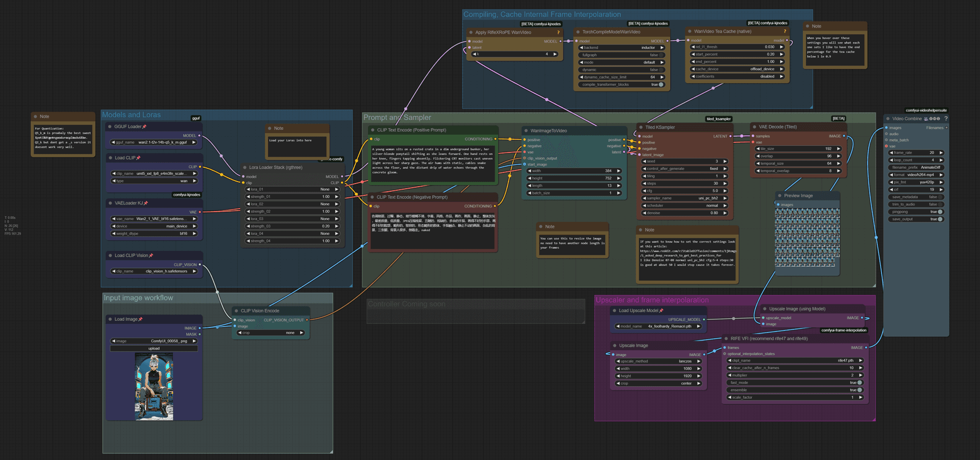980x460 pixels.
Task: Click pin icon on Load Upscale Model node
Action: coord(661,311)
